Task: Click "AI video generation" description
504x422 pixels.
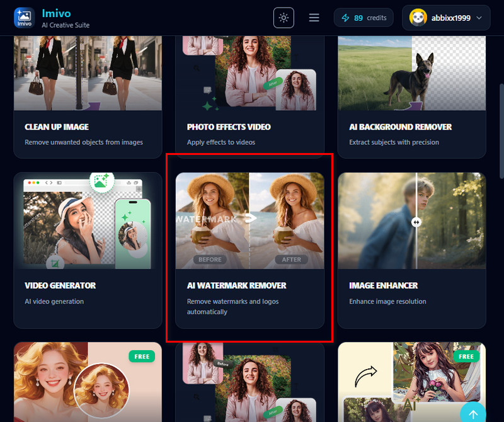Action: (54, 302)
